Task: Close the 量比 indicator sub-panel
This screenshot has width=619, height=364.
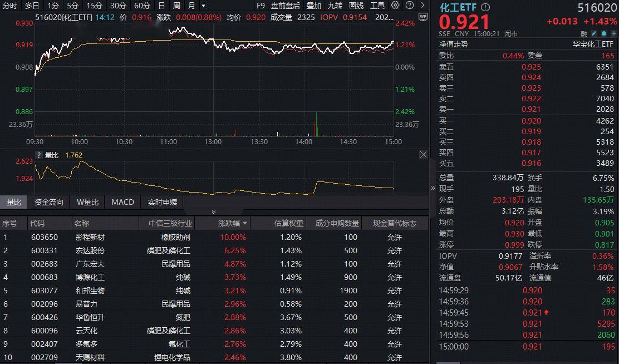Action: pos(423,155)
